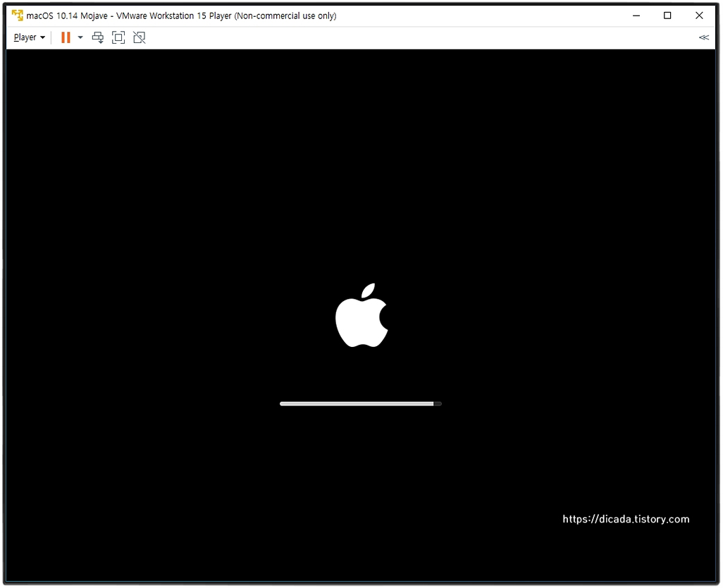Enter full screen mode

(x=118, y=37)
